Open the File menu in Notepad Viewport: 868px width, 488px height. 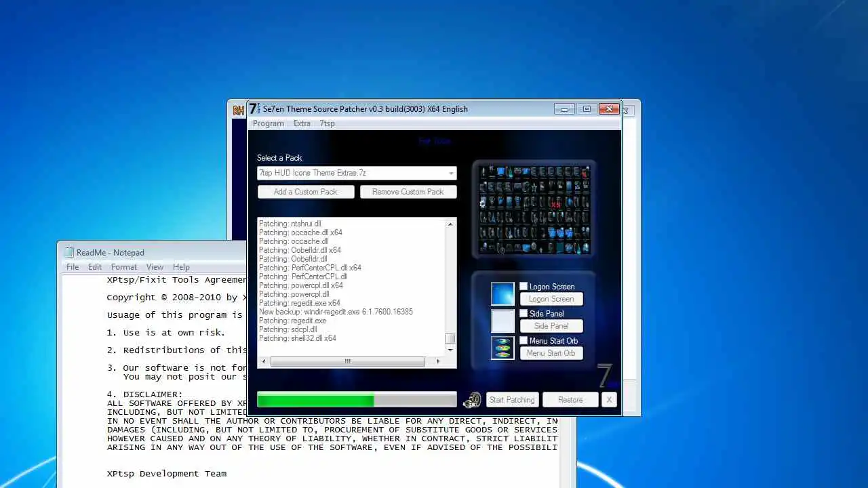coord(72,267)
